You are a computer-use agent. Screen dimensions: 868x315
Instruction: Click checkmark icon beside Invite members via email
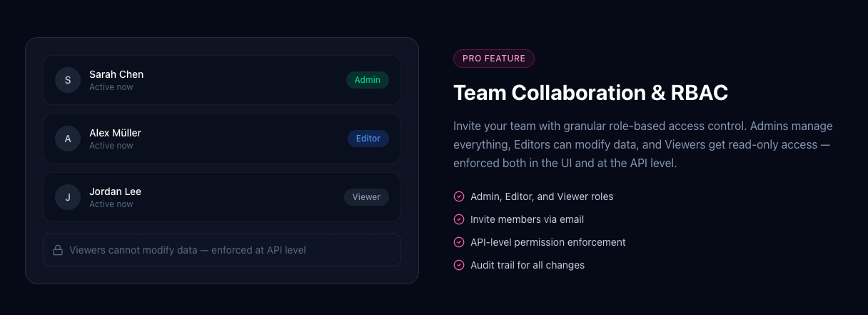pyautogui.click(x=459, y=219)
